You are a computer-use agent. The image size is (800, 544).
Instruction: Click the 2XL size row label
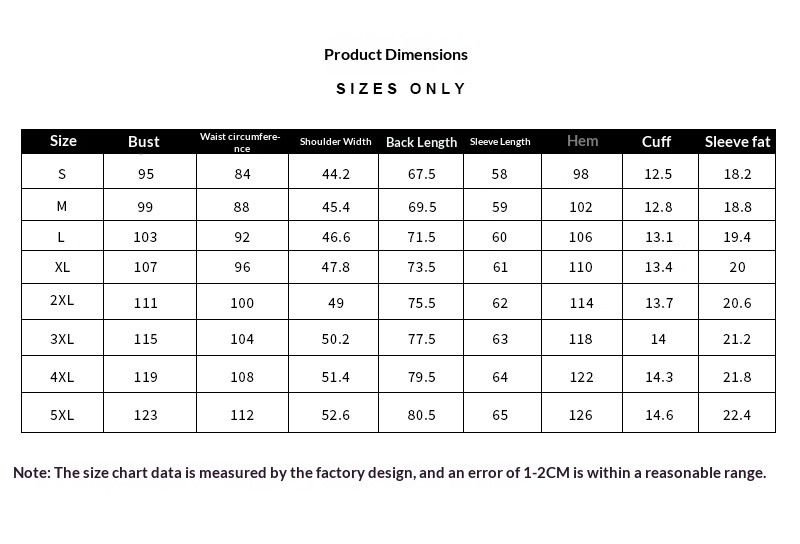62,303
